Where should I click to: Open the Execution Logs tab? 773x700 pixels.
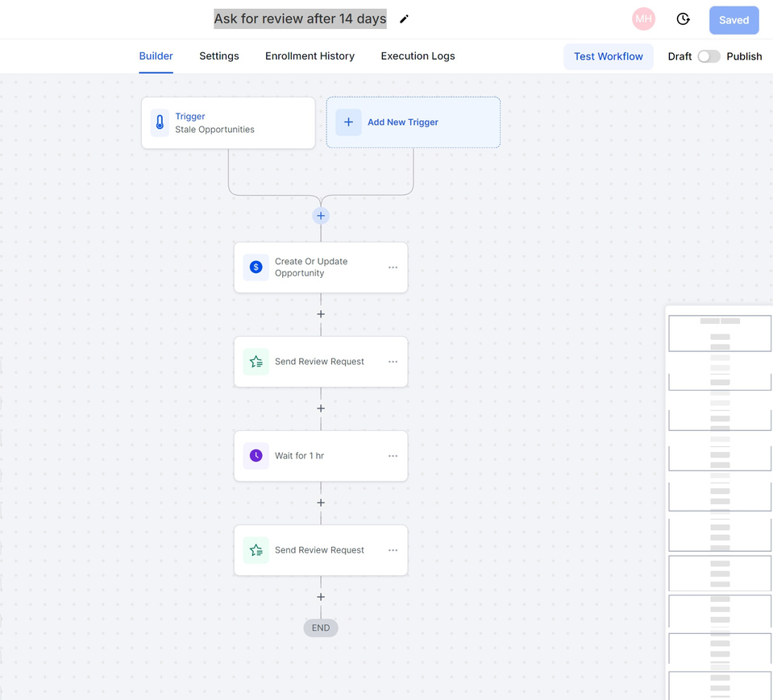pos(418,56)
